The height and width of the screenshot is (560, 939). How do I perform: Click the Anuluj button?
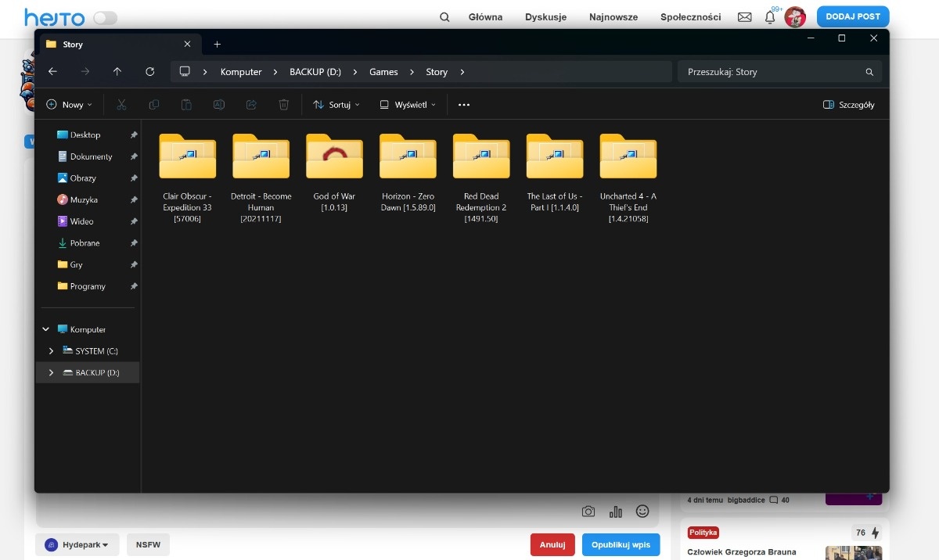pos(552,544)
